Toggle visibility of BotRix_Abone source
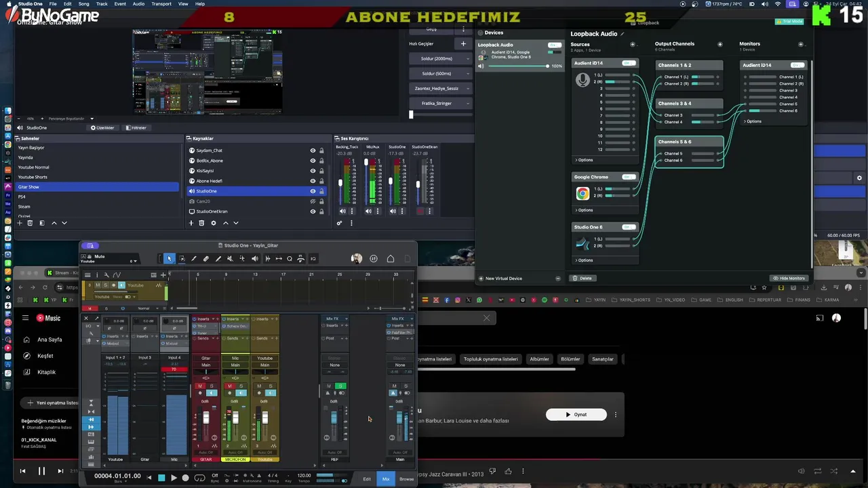Viewport: 868px width, 488px height. [x=313, y=161]
